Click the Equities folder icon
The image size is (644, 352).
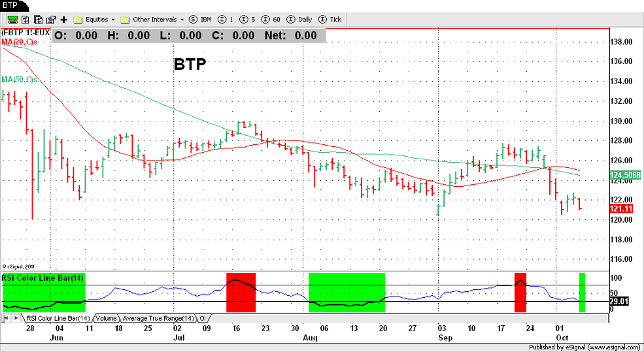78,20
